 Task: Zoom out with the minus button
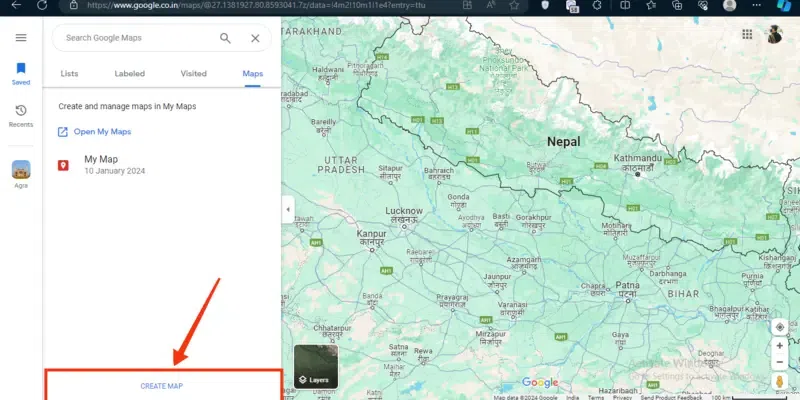click(x=780, y=362)
